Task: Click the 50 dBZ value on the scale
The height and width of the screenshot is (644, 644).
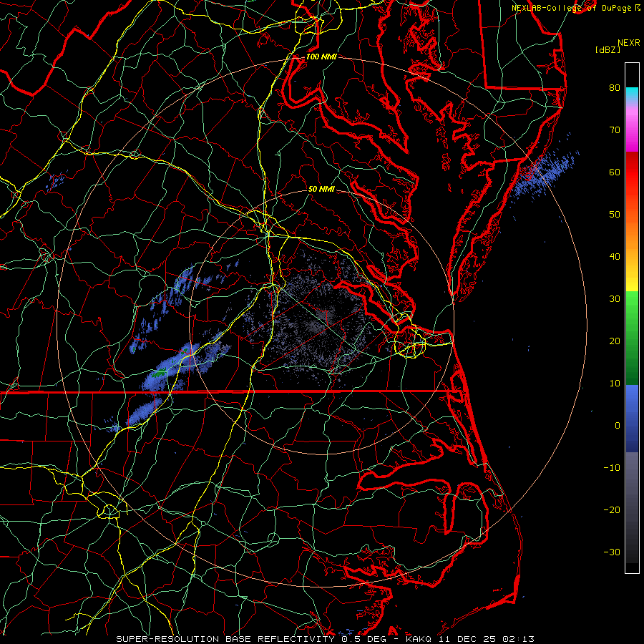Action: (615, 215)
